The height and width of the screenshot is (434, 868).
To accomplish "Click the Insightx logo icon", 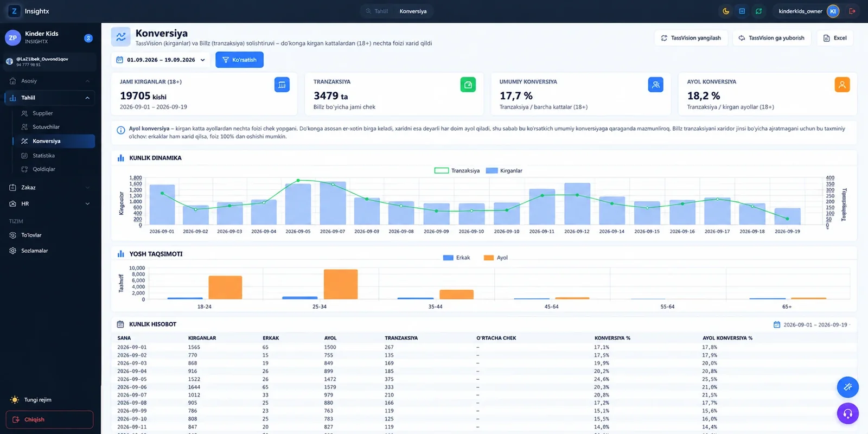I will (x=14, y=11).
